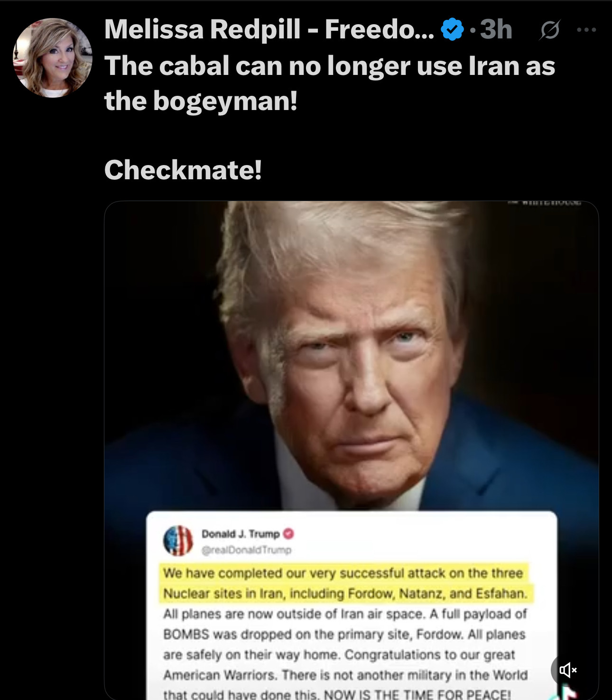The width and height of the screenshot is (612, 700).
Task: Play video by clicking Trump's portrait
Action: tap(351, 356)
